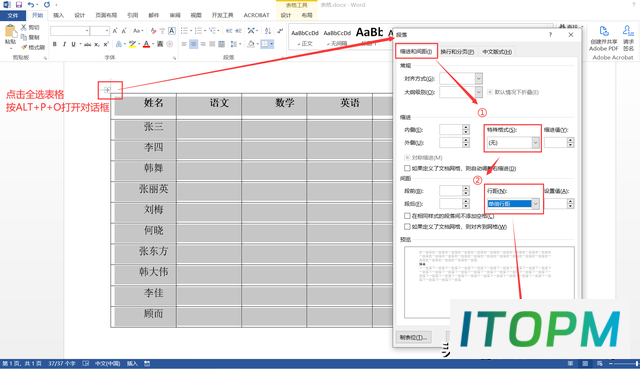Apply italic formatting
The width and height of the screenshot is (640, 369).
tap(64, 44)
